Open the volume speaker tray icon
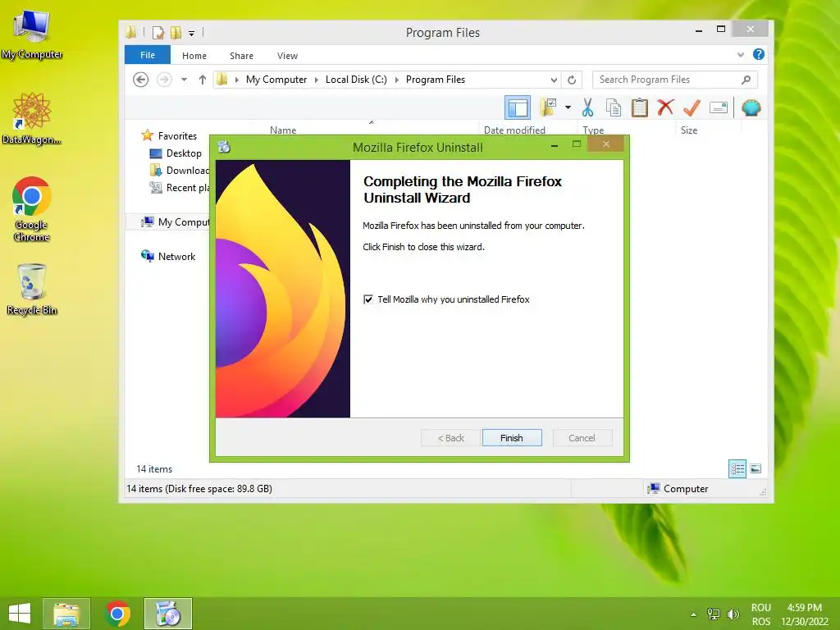Image resolution: width=840 pixels, height=630 pixels. (x=733, y=614)
